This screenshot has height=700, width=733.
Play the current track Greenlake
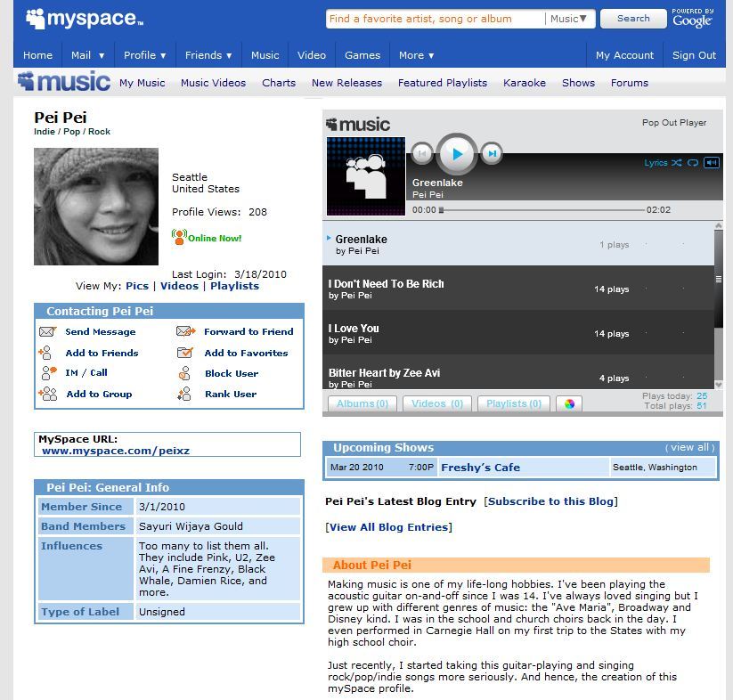pos(457,154)
